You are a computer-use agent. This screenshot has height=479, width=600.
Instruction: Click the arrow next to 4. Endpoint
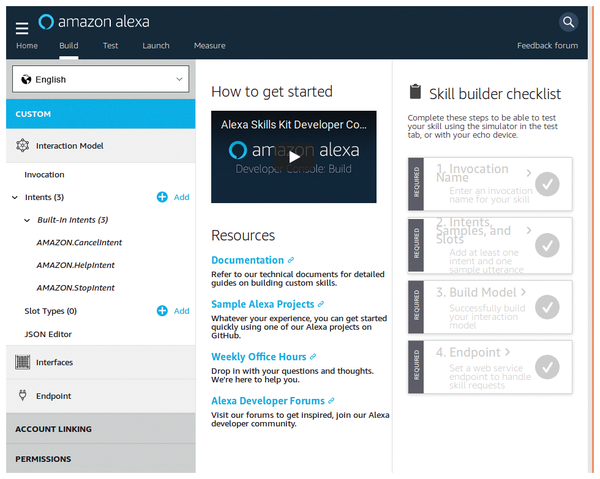coord(507,352)
